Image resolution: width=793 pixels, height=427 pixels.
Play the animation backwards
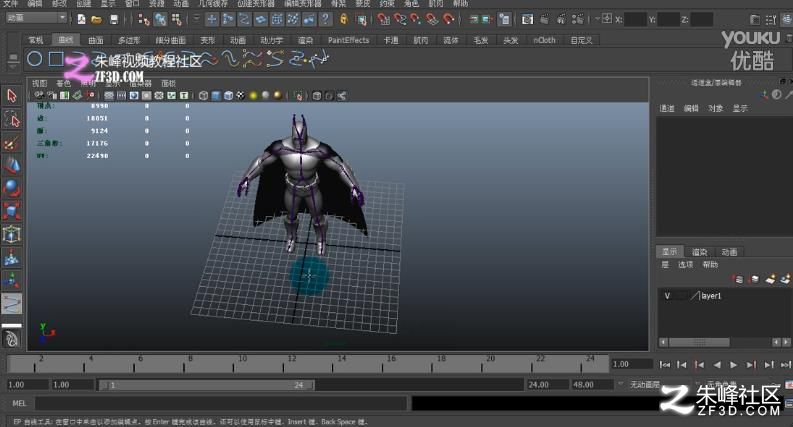click(717, 364)
